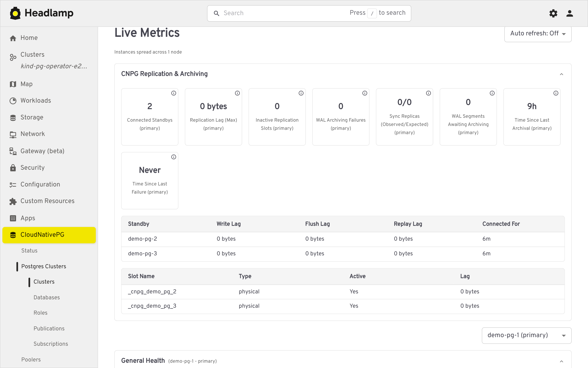Viewport: 588px width, 368px height.
Task: Click the Workloads sidebar icon
Action: pos(13,101)
